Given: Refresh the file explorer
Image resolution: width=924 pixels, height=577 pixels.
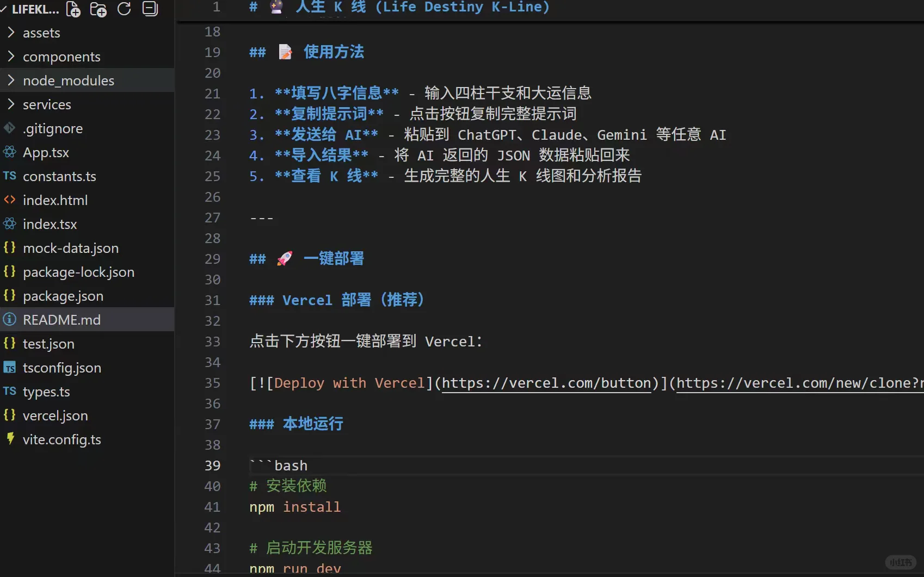Looking at the screenshot, I should tap(124, 9).
